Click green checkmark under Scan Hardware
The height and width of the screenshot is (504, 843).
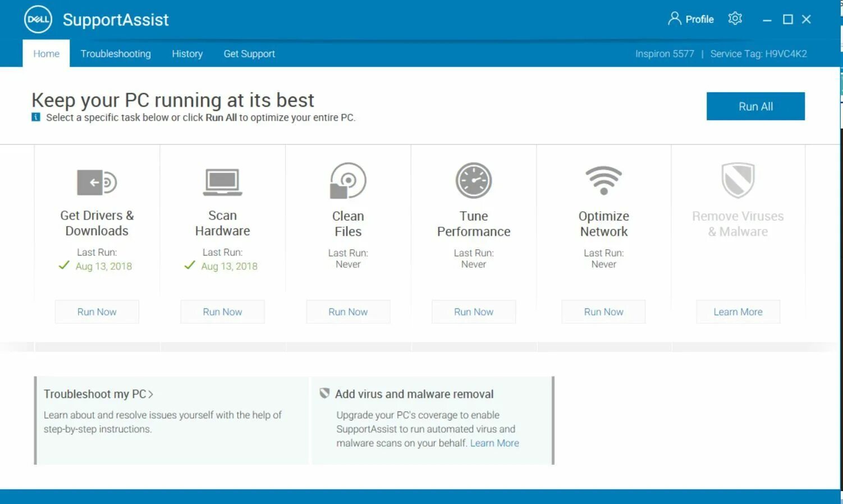(190, 265)
